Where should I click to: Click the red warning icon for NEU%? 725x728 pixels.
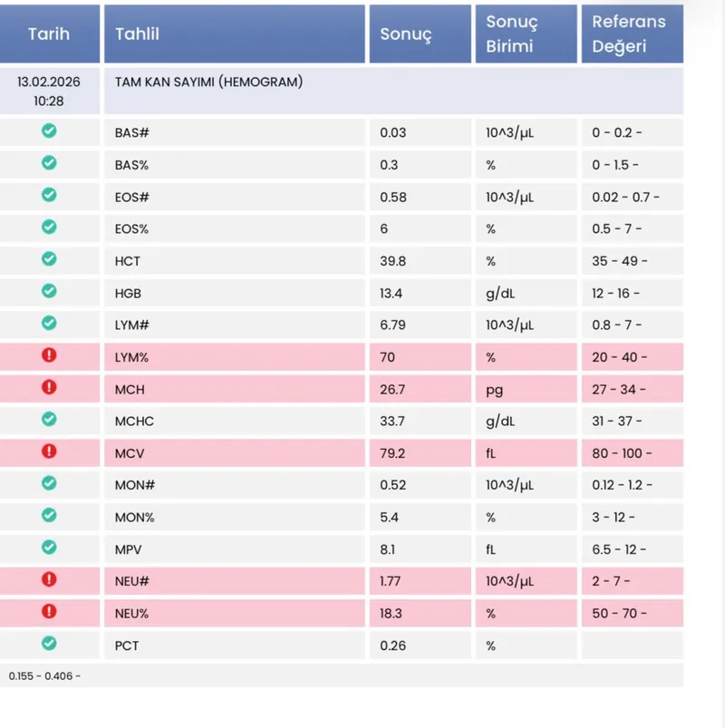[x=49, y=611]
